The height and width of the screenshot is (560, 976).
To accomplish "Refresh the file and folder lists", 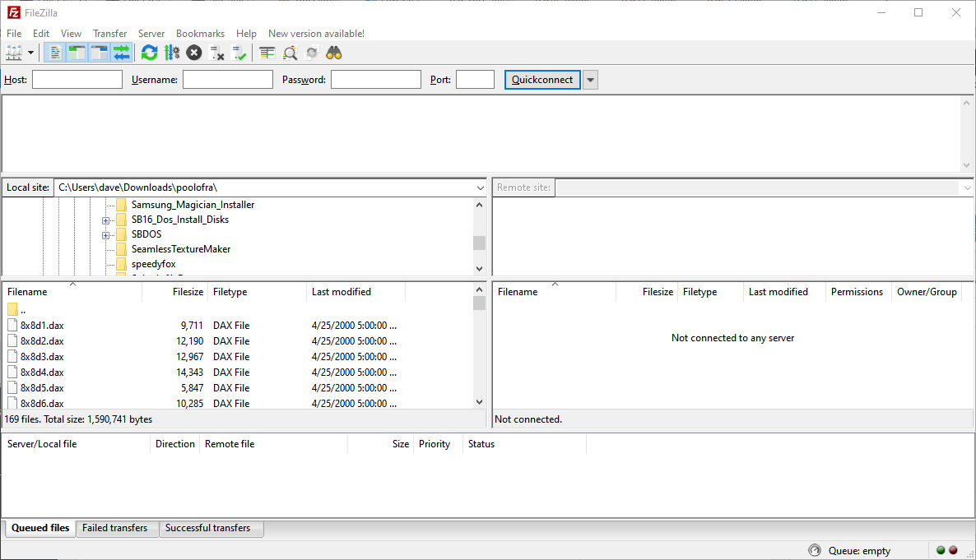I will [x=150, y=53].
